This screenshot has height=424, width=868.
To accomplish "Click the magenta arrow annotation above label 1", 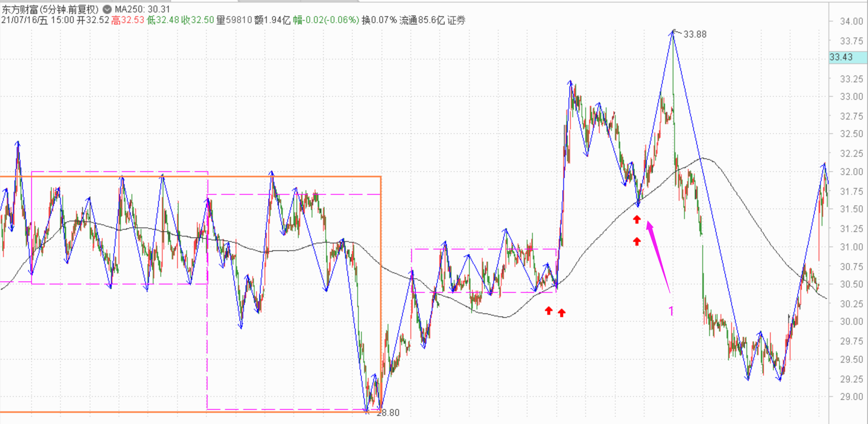I will (x=658, y=256).
